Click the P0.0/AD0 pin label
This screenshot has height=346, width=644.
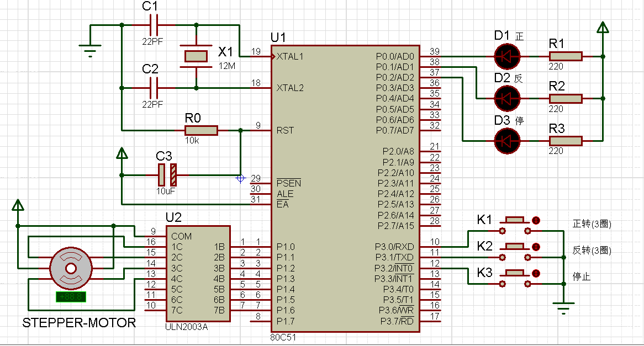pyautogui.click(x=395, y=56)
